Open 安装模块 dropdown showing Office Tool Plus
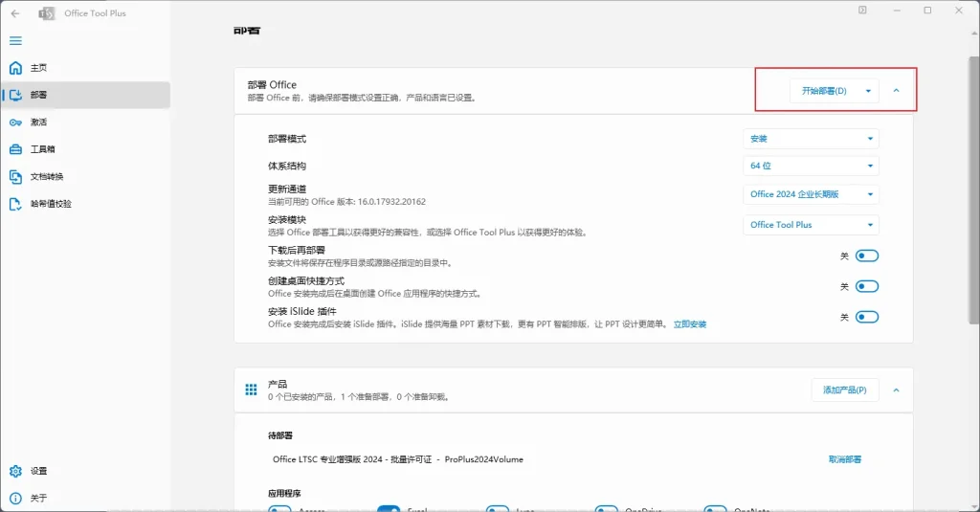Image resolution: width=980 pixels, height=512 pixels. [x=811, y=225]
